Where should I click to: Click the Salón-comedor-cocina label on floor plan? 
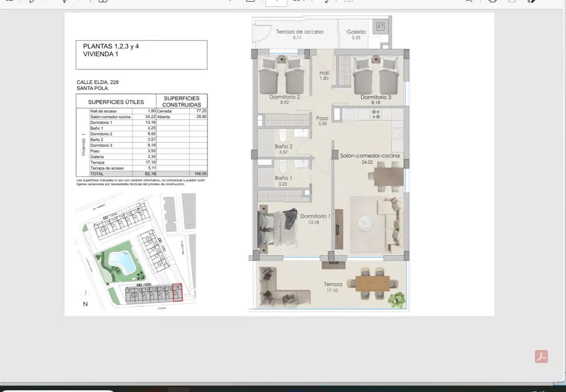369,156
